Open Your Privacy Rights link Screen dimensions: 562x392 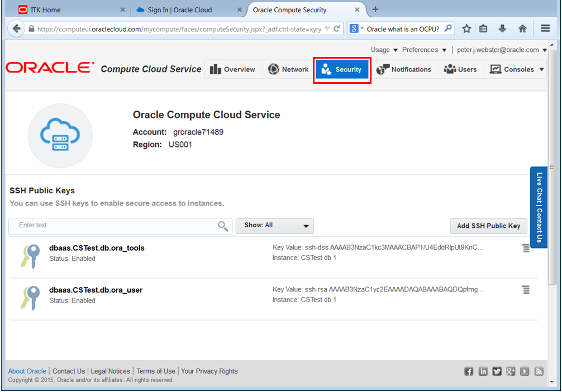(x=209, y=371)
